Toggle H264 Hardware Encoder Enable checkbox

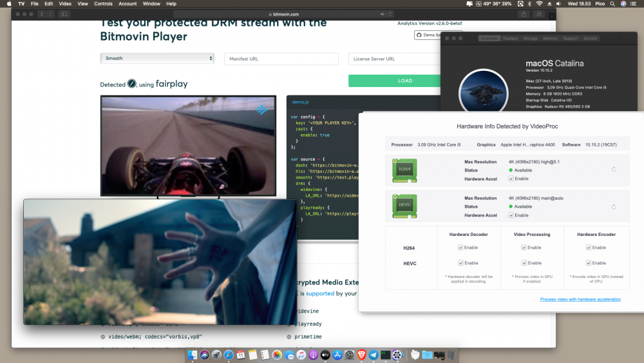click(589, 248)
